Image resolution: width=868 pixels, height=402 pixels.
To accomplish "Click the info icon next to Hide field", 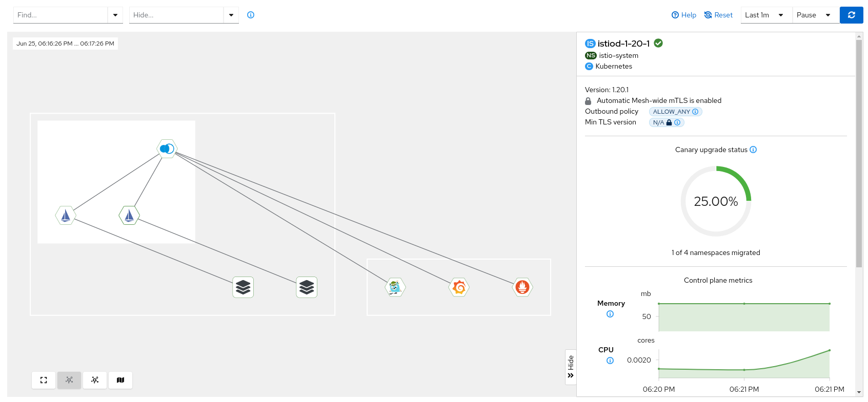I will pos(251,15).
